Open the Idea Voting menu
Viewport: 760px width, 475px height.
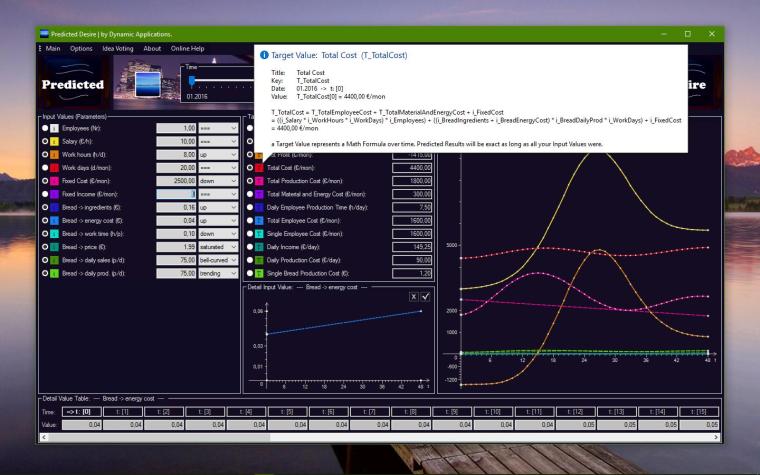click(x=117, y=48)
